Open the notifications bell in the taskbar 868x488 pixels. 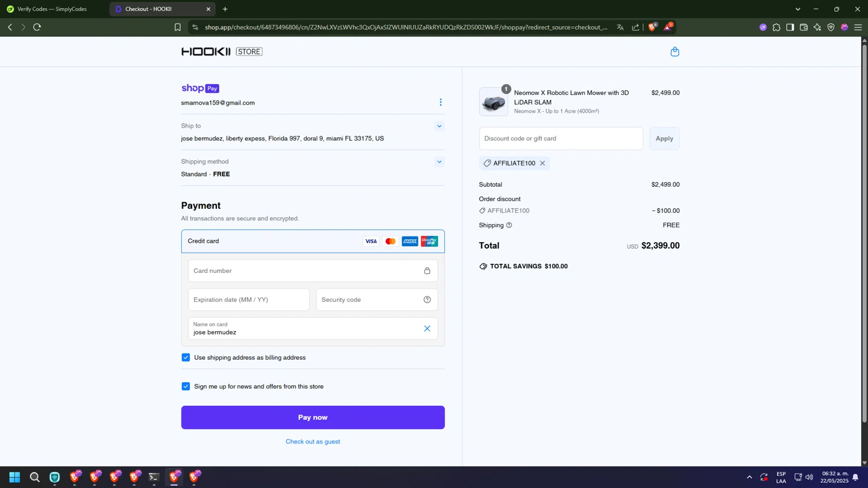pyautogui.click(x=855, y=477)
